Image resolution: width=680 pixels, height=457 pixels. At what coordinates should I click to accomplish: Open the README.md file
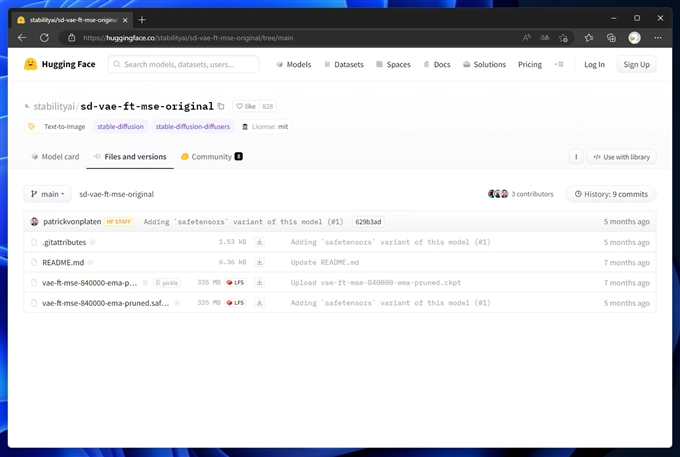coord(63,262)
